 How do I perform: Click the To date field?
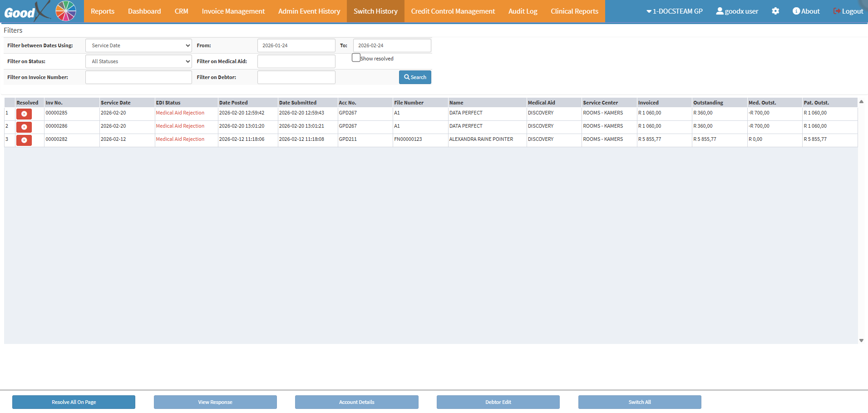click(392, 45)
